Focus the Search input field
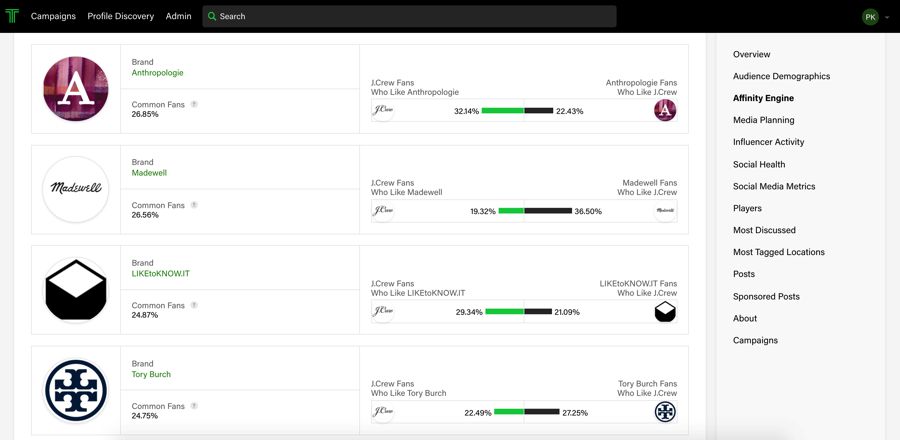The image size is (900, 440). tap(409, 17)
